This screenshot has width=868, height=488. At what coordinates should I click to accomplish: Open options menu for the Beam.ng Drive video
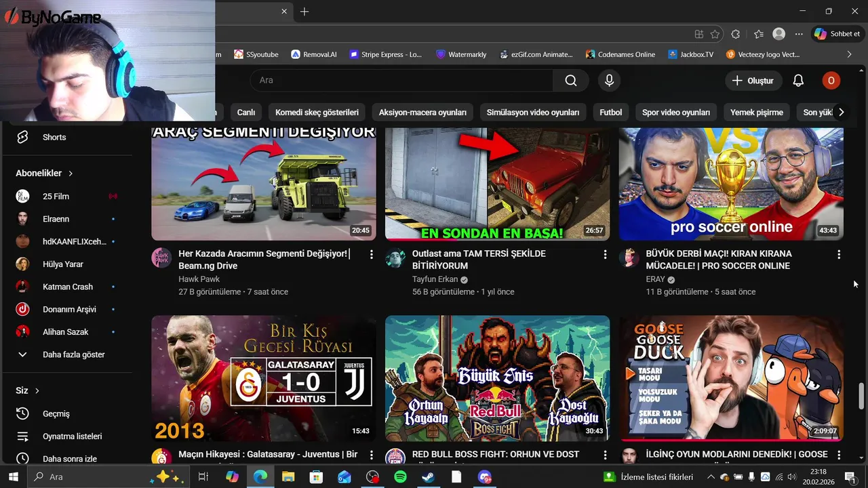click(371, 254)
